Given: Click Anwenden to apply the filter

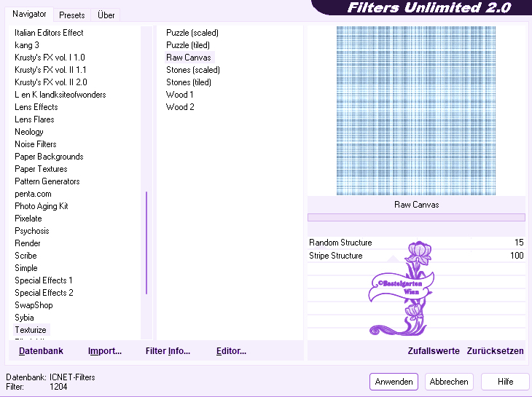Looking at the screenshot, I should (394, 382).
